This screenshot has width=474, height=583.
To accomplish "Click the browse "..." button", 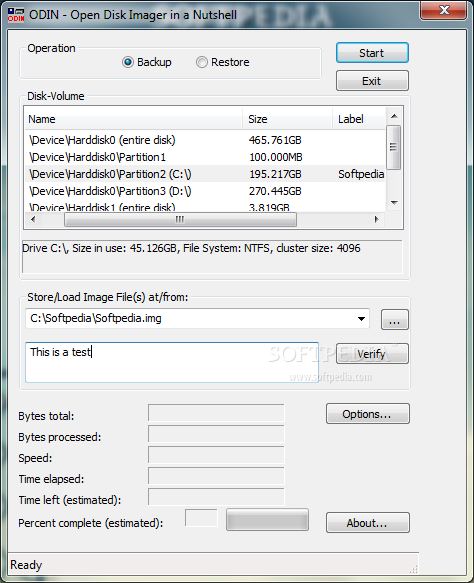I will pyautogui.click(x=394, y=320).
